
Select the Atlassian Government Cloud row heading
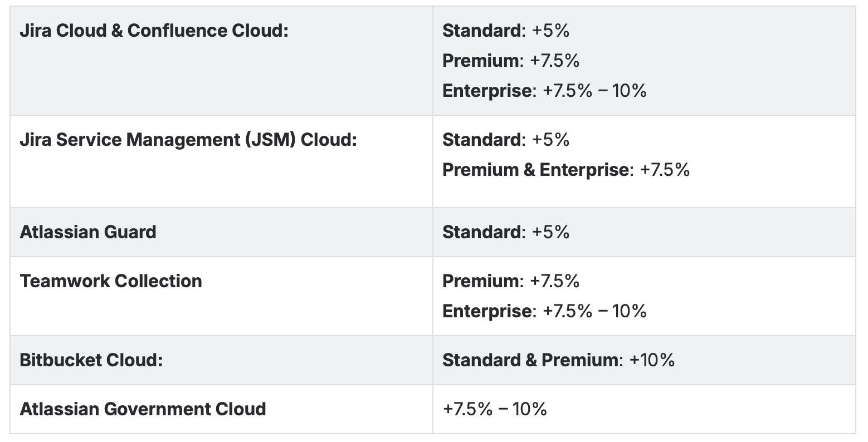(143, 409)
